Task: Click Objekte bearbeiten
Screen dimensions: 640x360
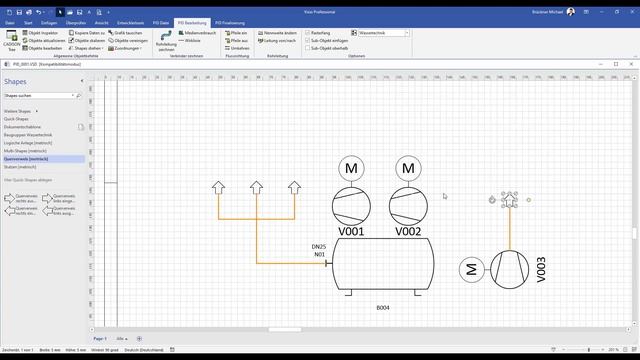Action: [x=42, y=48]
